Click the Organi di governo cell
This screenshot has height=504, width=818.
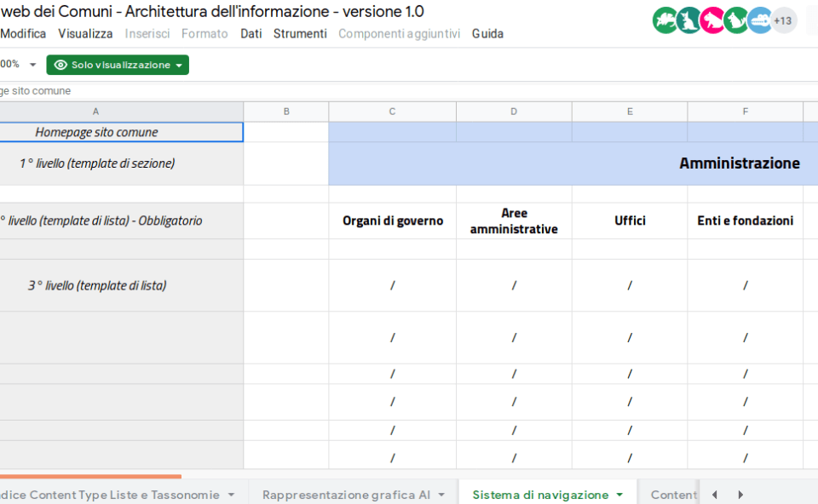click(x=393, y=220)
